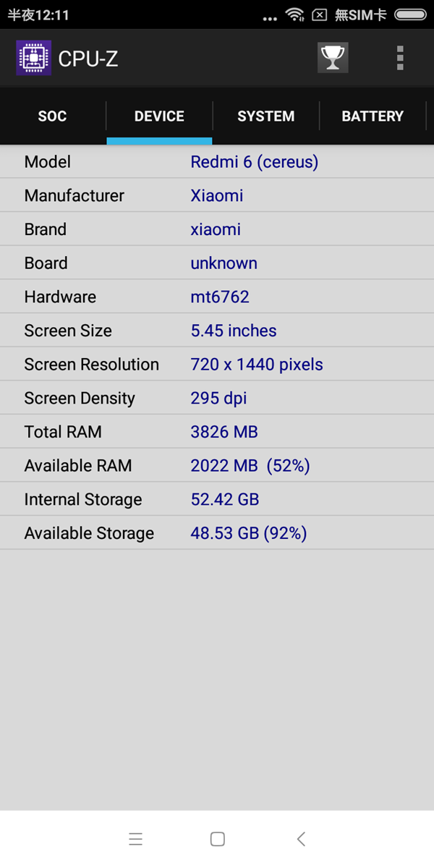
Task: Open the SYSTEM tab
Action: point(265,116)
